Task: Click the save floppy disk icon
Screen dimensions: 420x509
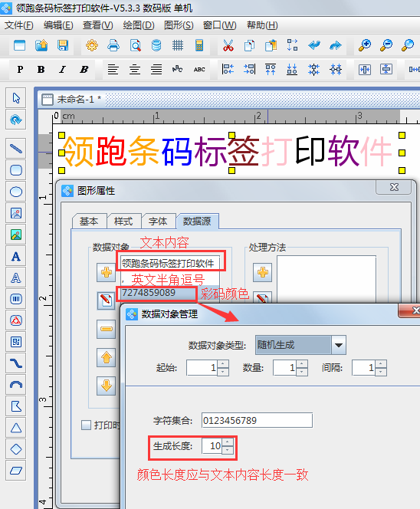Action: pyautogui.click(x=63, y=45)
